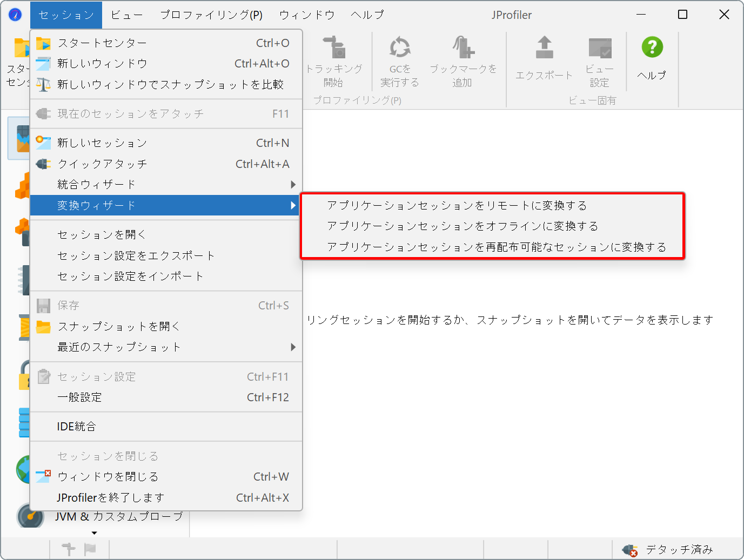This screenshot has width=744, height=560.
Task: Choose 再配布可能なセッションに変換する option
Action: point(493,247)
